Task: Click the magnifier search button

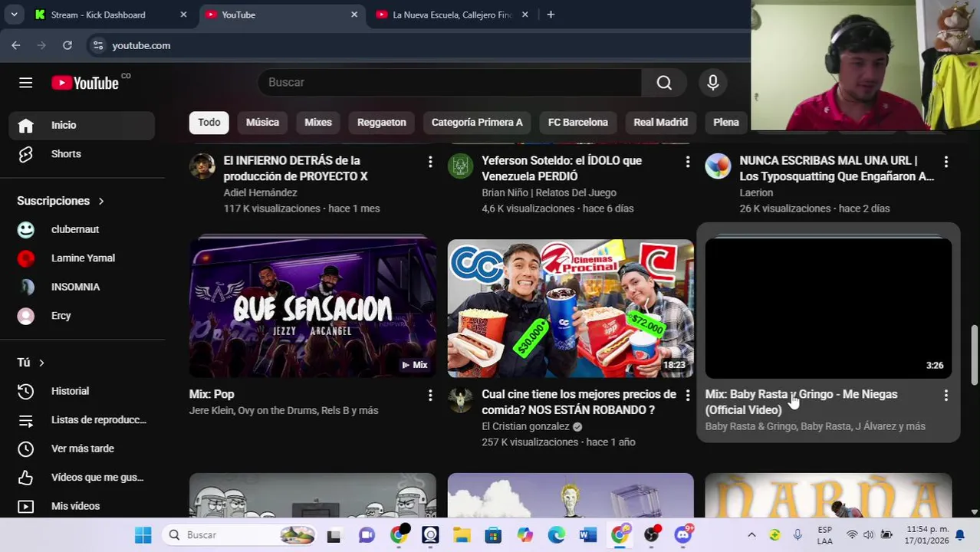Action: [x=664, y=83]
